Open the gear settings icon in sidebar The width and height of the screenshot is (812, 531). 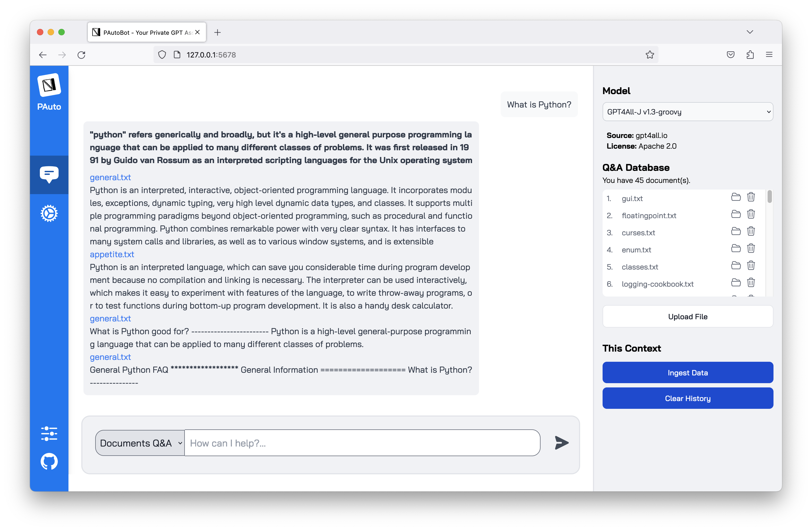coord(49,213)
